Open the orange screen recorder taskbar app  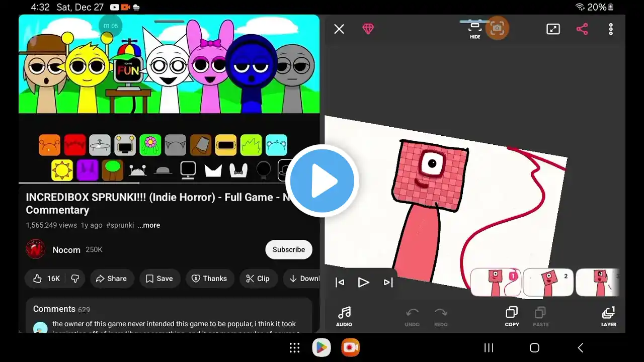351,347
